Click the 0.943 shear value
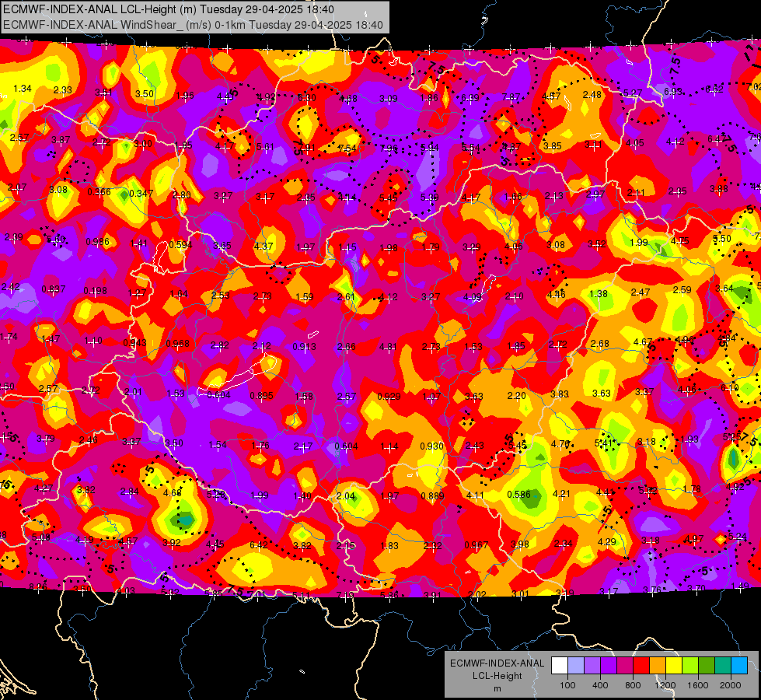 (x=135, y=342)
